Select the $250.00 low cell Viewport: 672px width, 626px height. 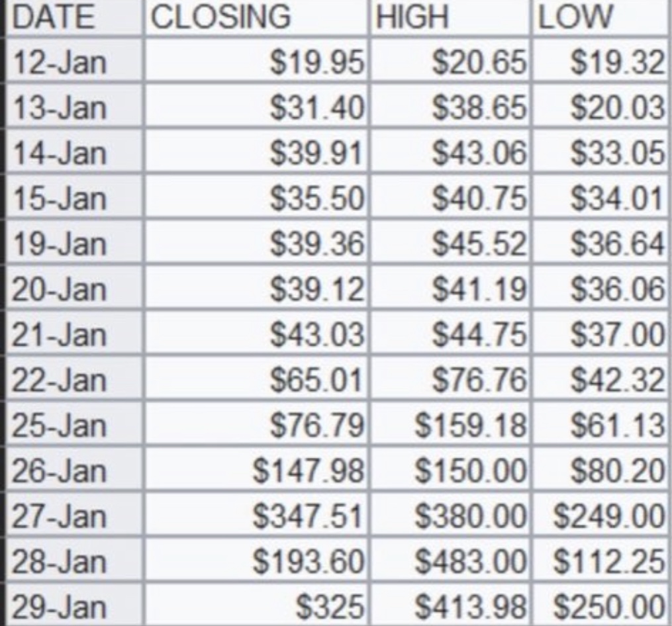coord(608,606)
